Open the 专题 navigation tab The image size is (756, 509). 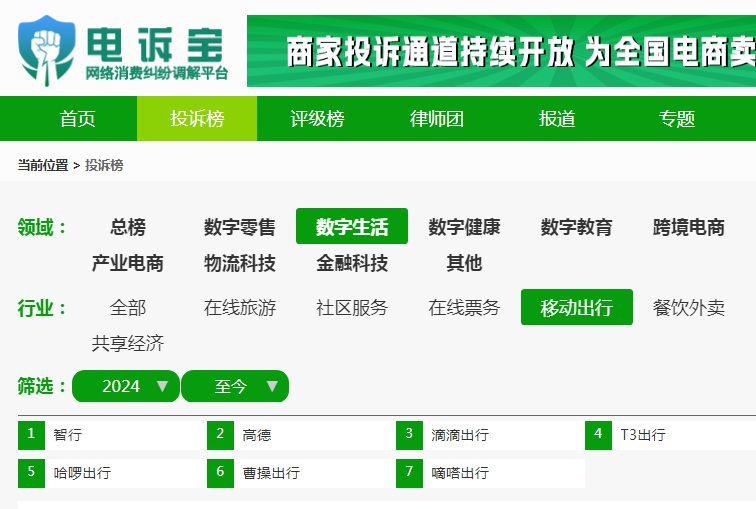coord(677,119)
